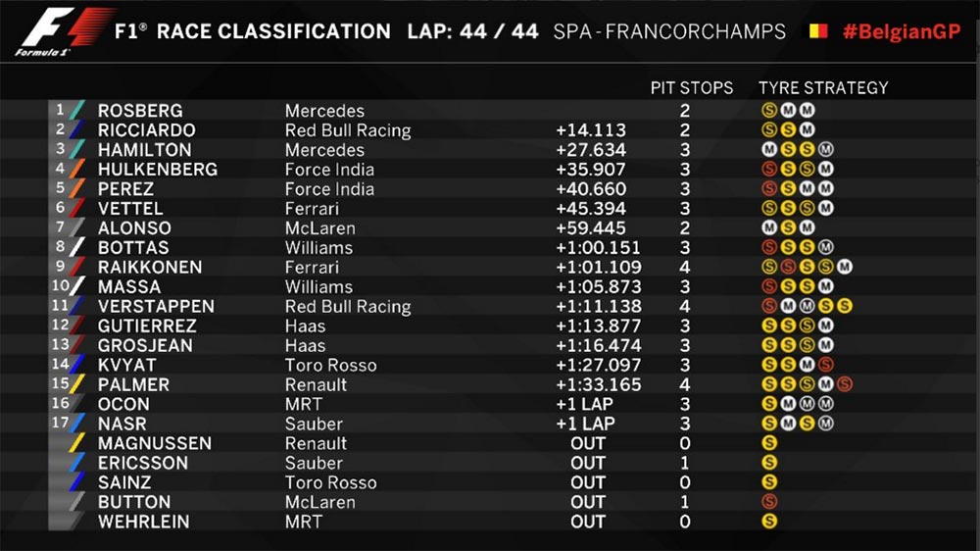Screen dimensions: 980x551
Task: Click Alonso's McLaren team name
Action: [x=320, y=228]
